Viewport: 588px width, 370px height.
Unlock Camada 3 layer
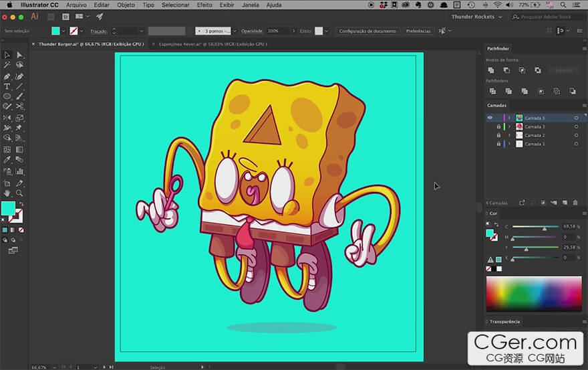[498, 126]
